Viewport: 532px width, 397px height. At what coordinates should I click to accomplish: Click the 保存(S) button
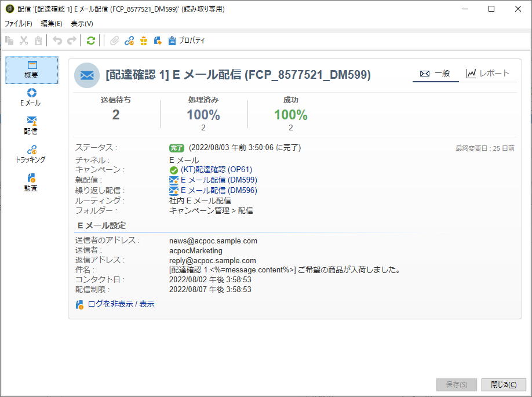coord(457,385)
